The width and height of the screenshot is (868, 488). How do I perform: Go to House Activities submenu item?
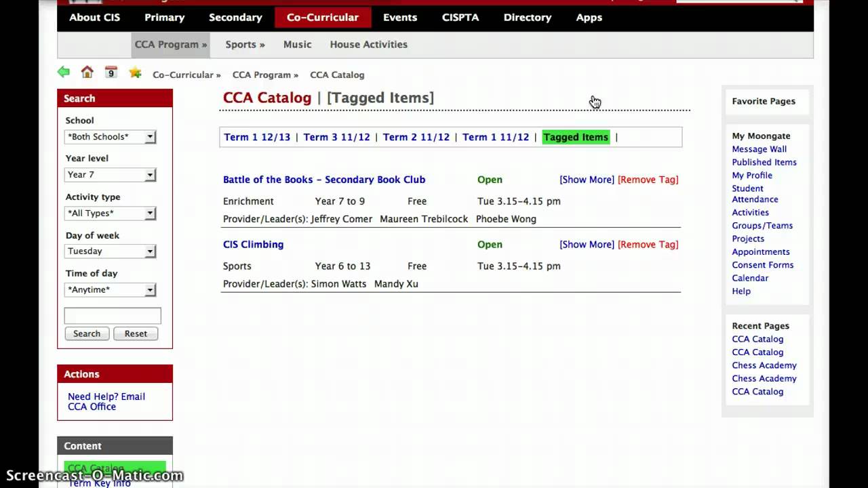pyautogui.click(x=369, y=45)
